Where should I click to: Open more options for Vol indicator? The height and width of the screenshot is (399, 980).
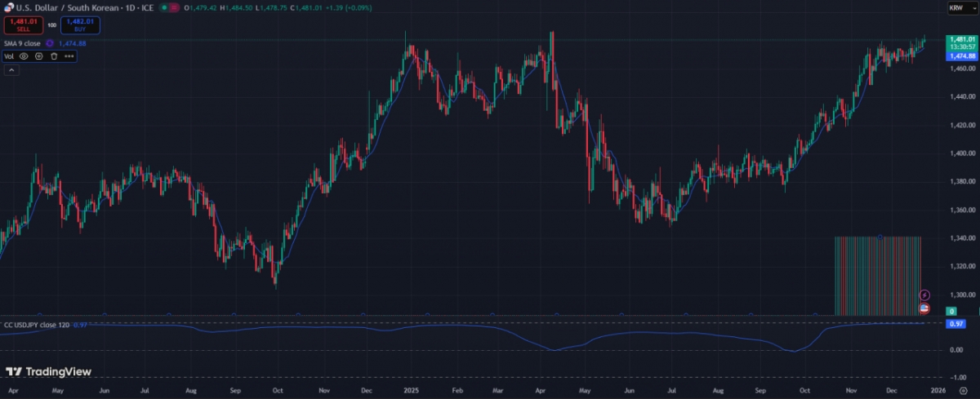69,56
